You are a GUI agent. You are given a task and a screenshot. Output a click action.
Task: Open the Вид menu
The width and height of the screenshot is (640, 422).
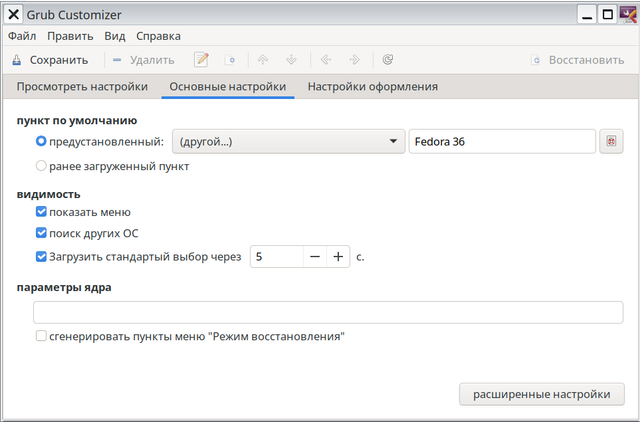click(x=115, y=36)
